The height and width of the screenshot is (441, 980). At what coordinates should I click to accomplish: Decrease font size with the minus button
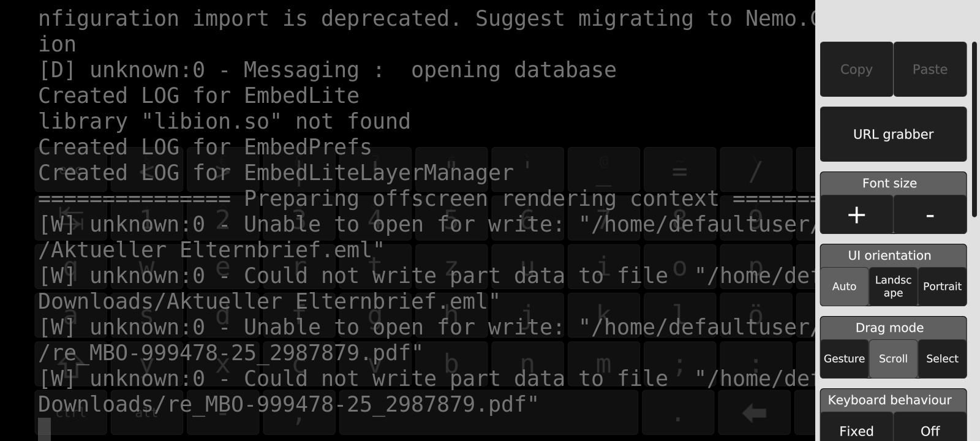click(930, 214)
